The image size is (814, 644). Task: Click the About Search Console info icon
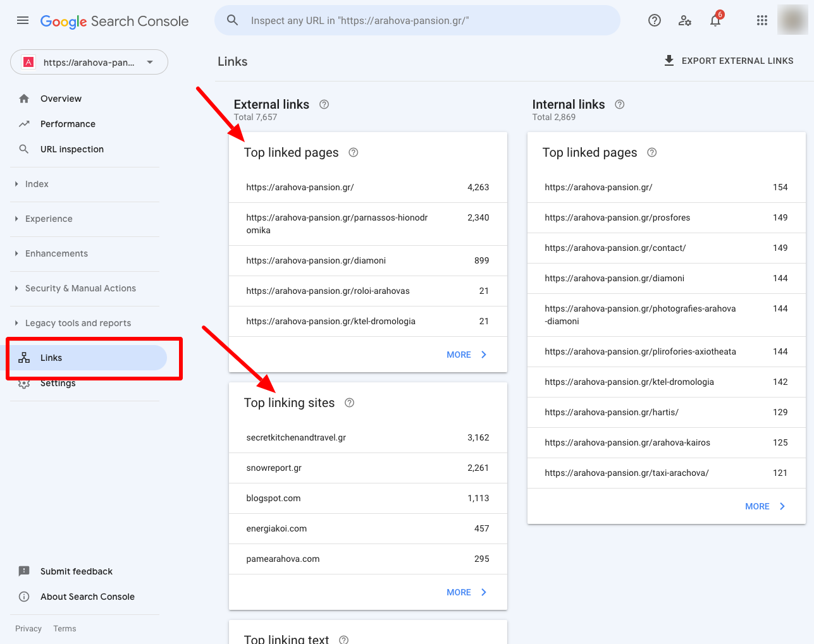pos(24,597)
